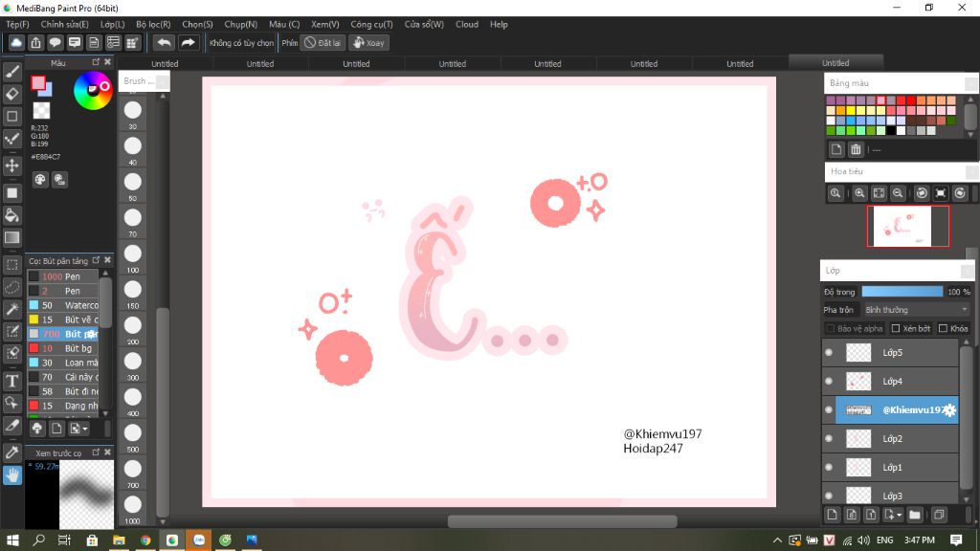Delete palette color with the trash icon

[x=856, y=149]
